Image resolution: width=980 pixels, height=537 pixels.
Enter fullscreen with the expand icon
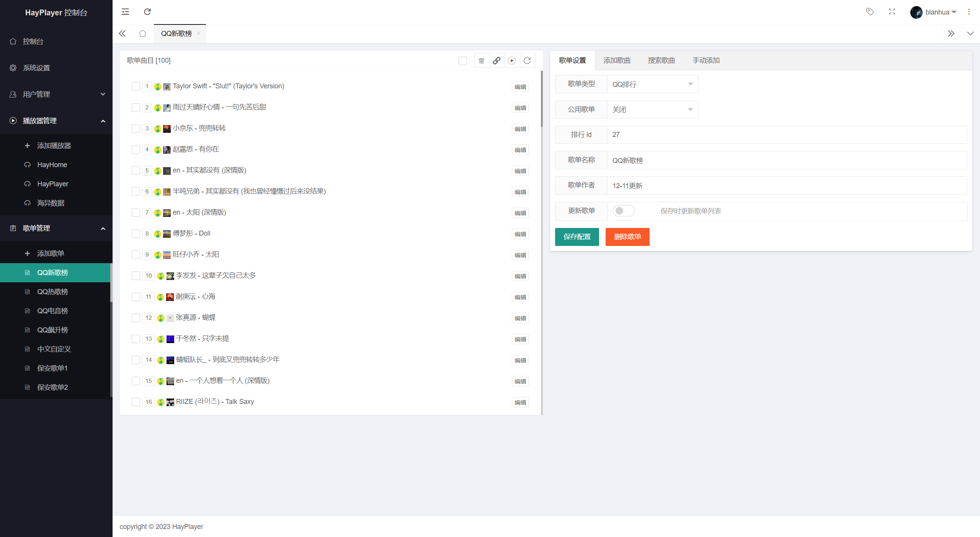(x=892, y=12)
